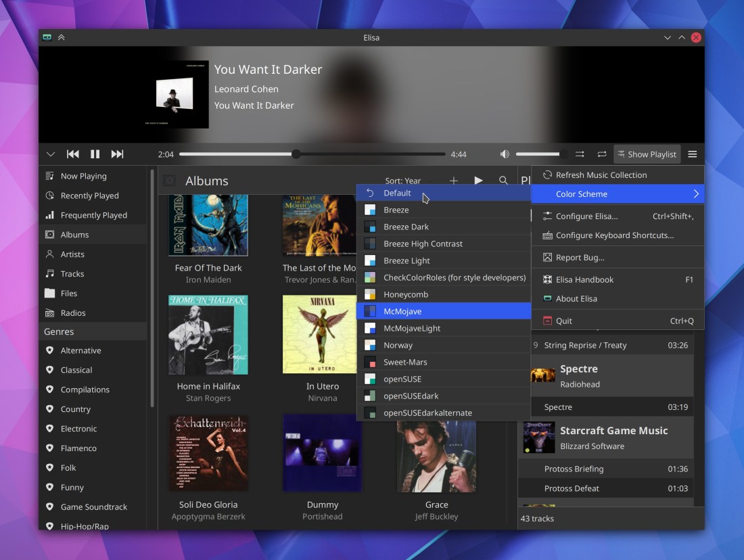The width and height of the screenshot is (744, 560).
Task: Pause the current song
Action: (95, 154)
